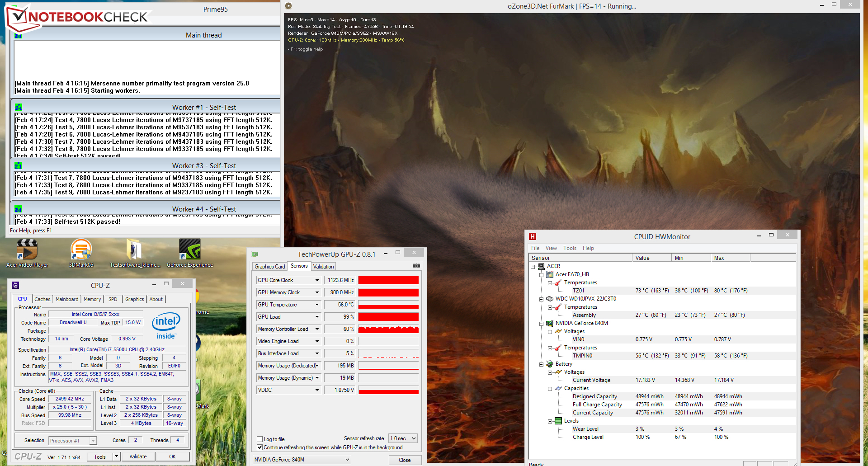Click the Capacities icon under Battery
868x466 pixels.
pyautogui.click(x=558, y=388)
